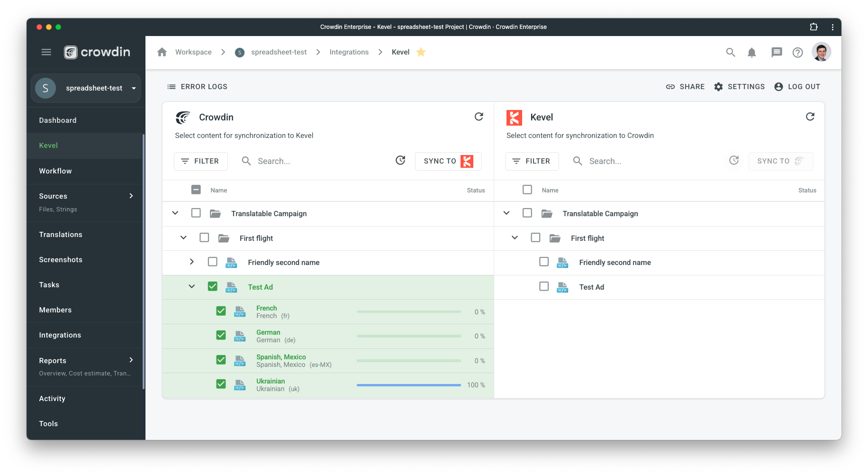Click the SHARE button
This screenshot has height=475, width=868.
[x=685, y=87]
